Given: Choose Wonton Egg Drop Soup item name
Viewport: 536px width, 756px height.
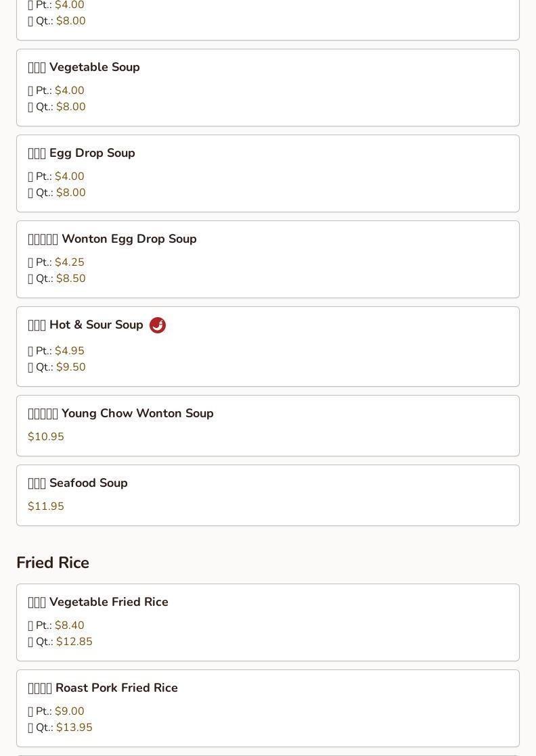Looking at the screenshot, I should [112, 239].
